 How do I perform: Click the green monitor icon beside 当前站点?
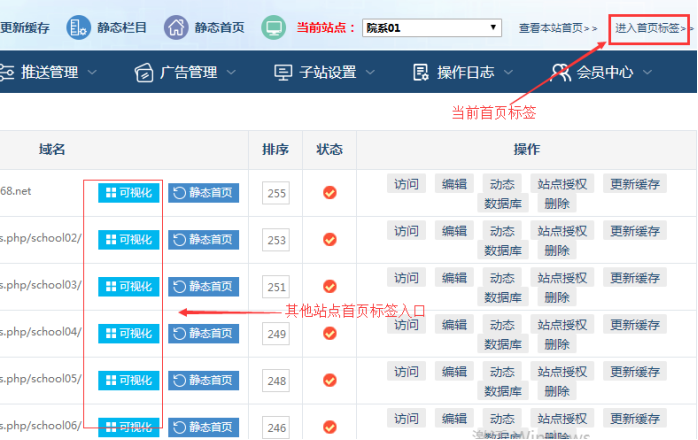273,27
